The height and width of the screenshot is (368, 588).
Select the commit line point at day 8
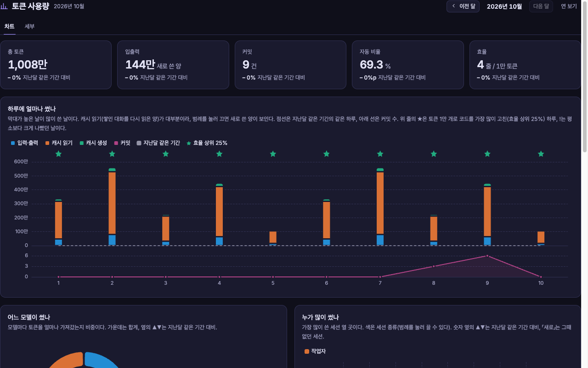click(x=434, y=266)
